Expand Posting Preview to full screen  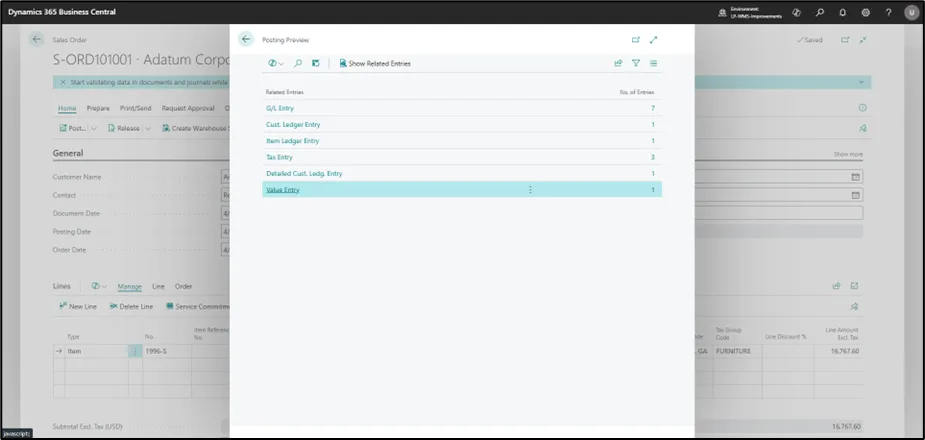[653, 40]
